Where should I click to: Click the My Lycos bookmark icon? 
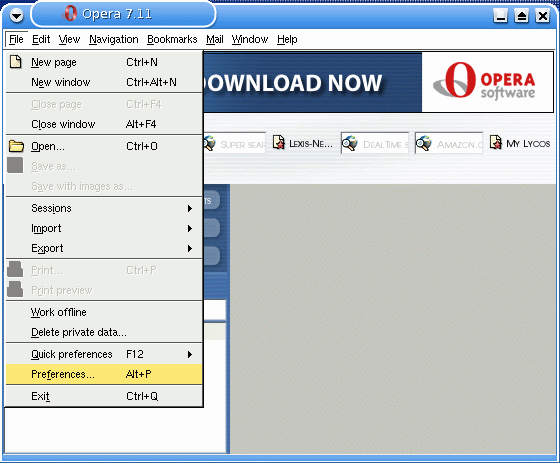pos(496,143)
